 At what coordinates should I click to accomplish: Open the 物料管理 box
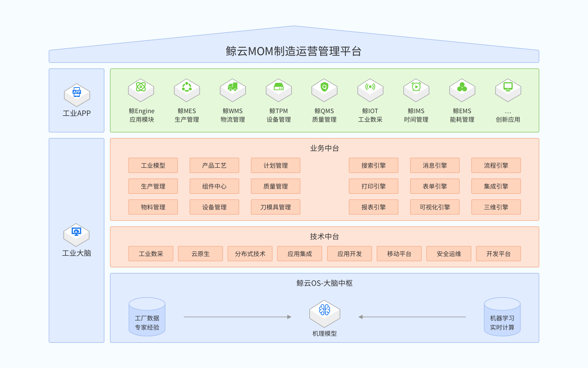click(153, 207)
